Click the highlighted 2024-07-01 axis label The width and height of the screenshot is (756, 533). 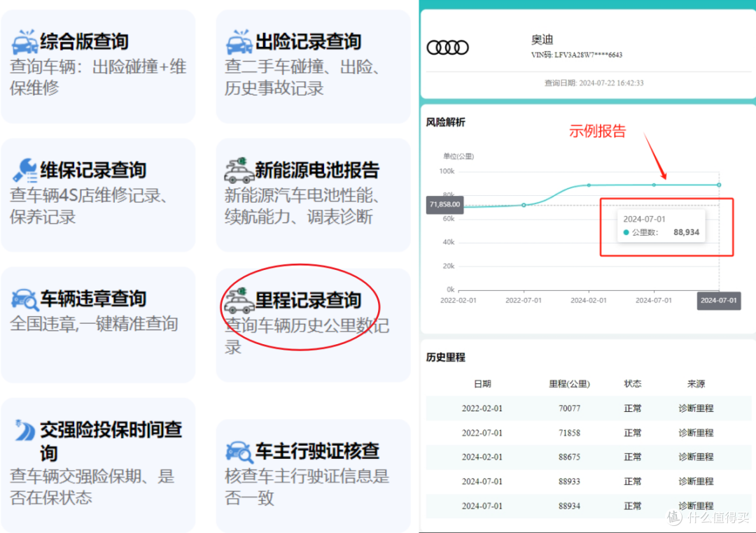[x=718, y=300]
